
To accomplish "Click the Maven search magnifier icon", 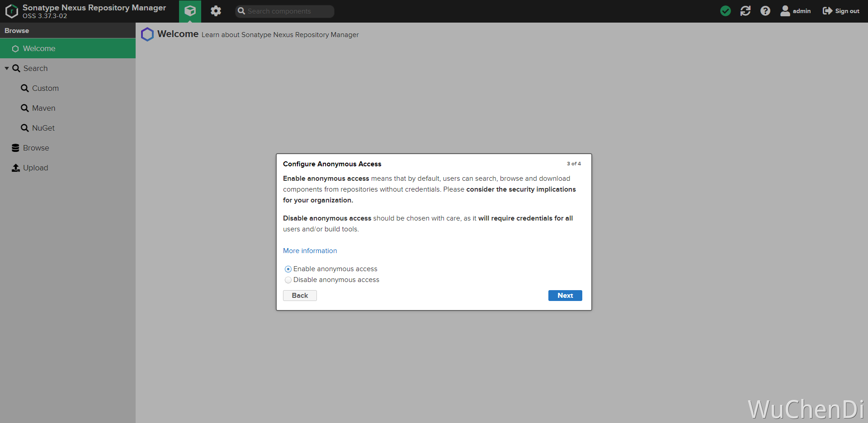I will tap(25, 108).
